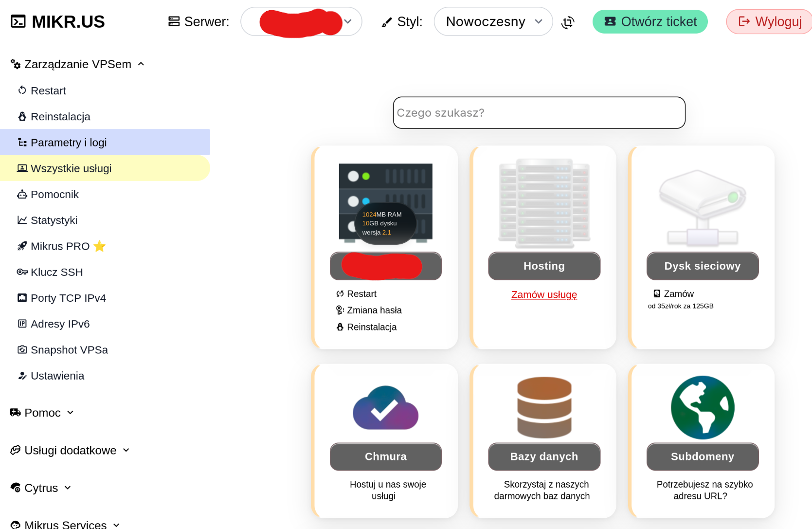The width and height of the screenshot is (812, 529).
Task: Click the Otwórz ticket button
Action: point(650,21)
